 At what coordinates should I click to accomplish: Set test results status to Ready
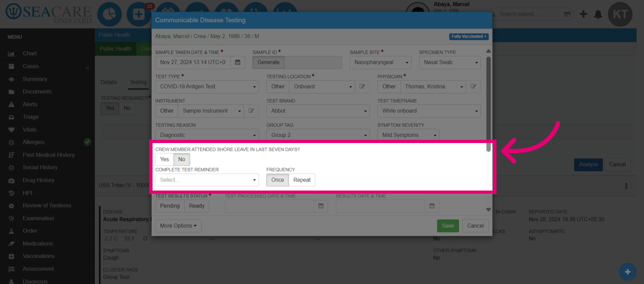[x=197, y=206]
